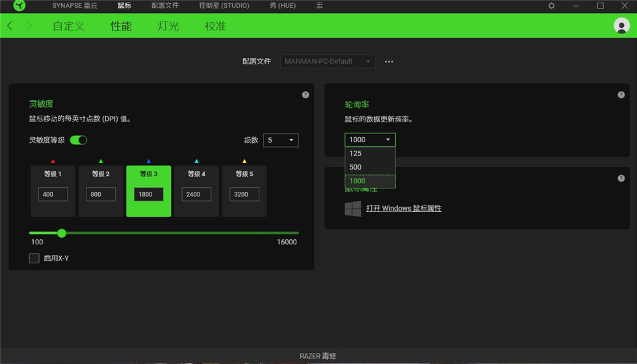
Task: Switch to the 鼠标 tab
Action: click(x=124, y=6)
